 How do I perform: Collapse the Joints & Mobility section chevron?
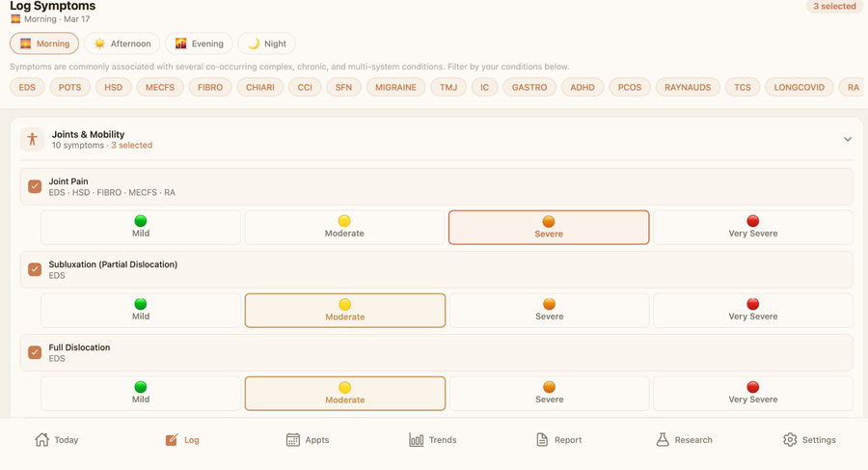848,139
